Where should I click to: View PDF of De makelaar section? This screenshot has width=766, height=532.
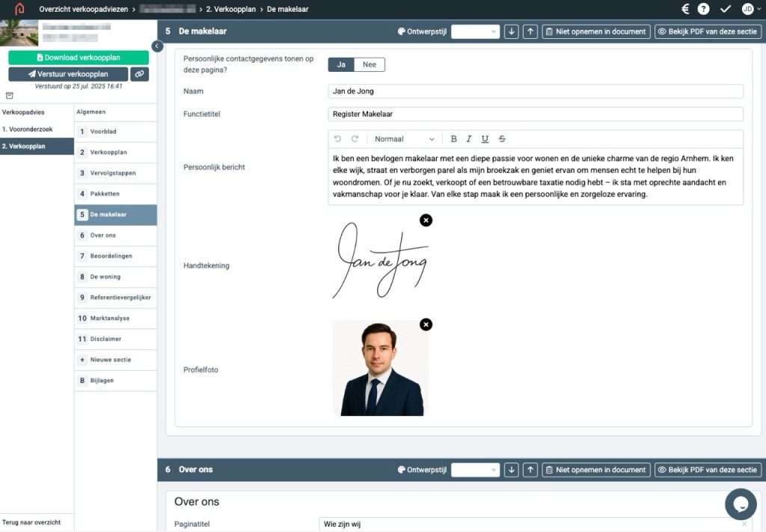[x=708, y=31]
